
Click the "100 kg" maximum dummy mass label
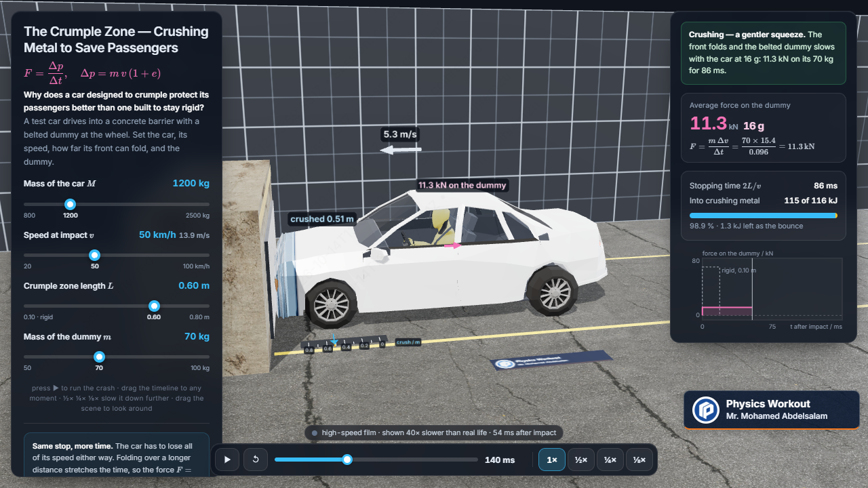pos(199,368)
